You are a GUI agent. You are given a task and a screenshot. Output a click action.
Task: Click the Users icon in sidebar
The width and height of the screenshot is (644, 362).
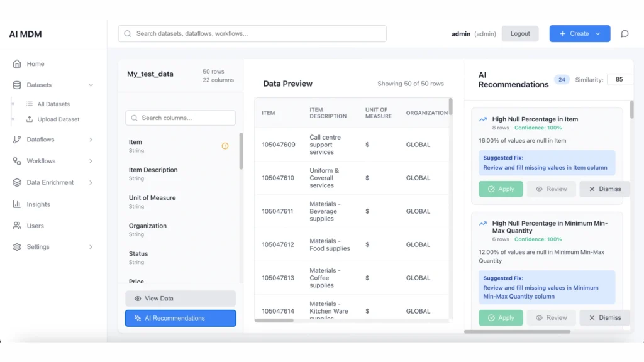pos(17,226)
